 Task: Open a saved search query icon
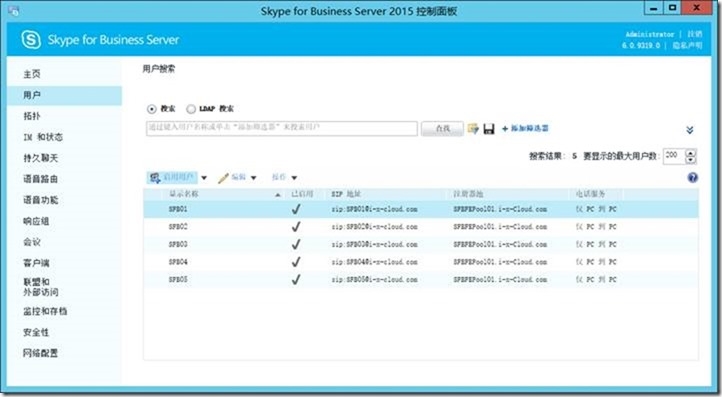click(x=473, y=128)
